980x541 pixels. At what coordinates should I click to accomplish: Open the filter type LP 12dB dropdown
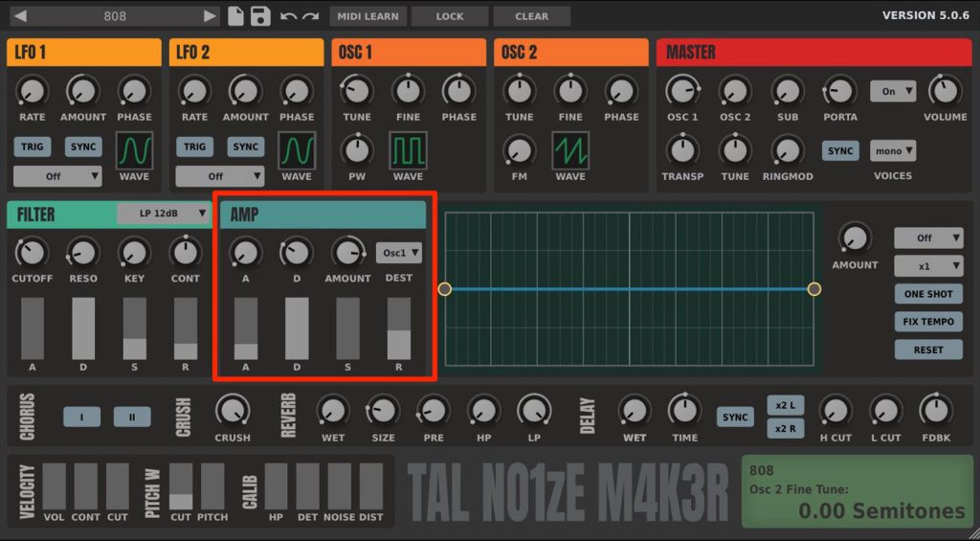click(164, 214)
